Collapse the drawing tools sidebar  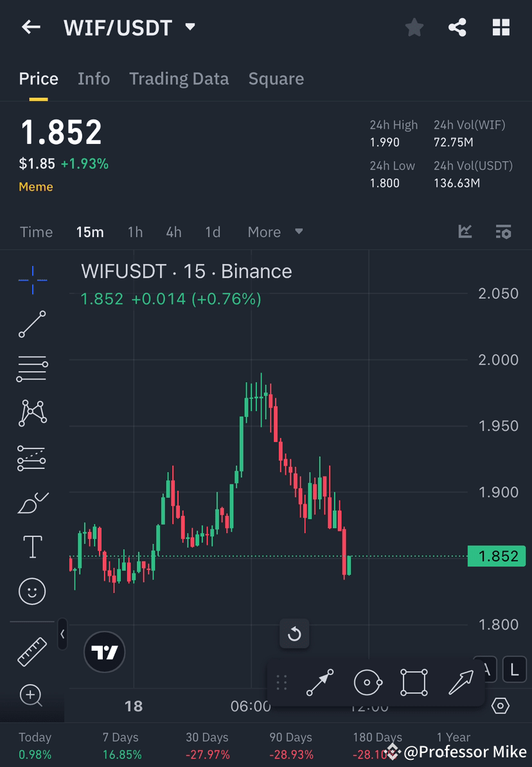pyautogui.click(x=62, y=635)
